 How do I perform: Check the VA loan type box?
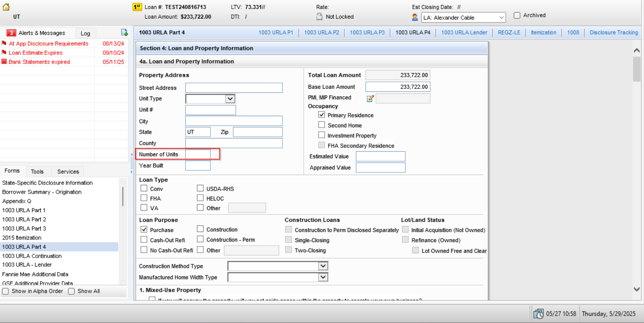coord(144,208)
